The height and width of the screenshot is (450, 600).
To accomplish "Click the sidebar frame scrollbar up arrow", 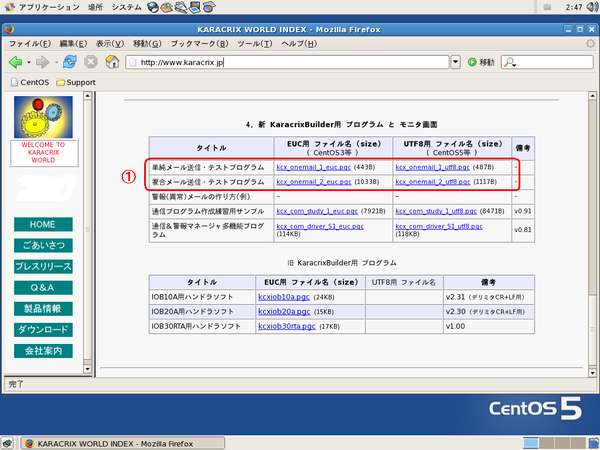I will point(88,96).
